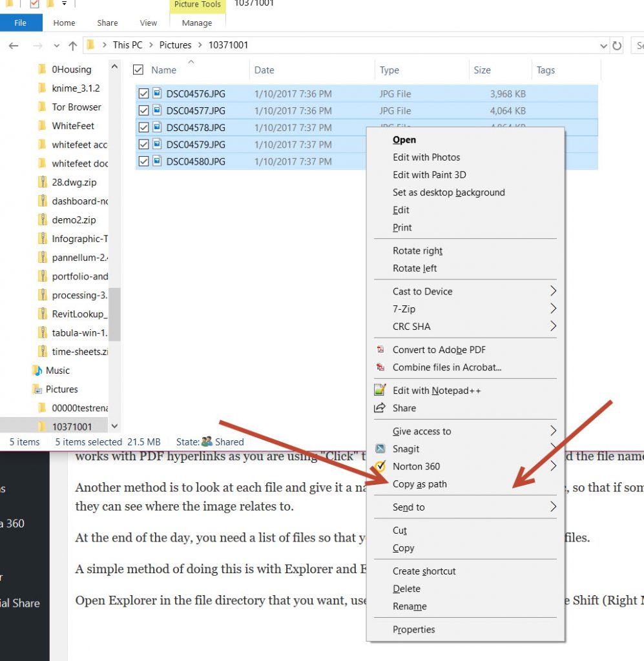The height and width of the screenshot is (661, 644).
Task: Click the Edit with Notepad++ icon
Action: (380, 391)
